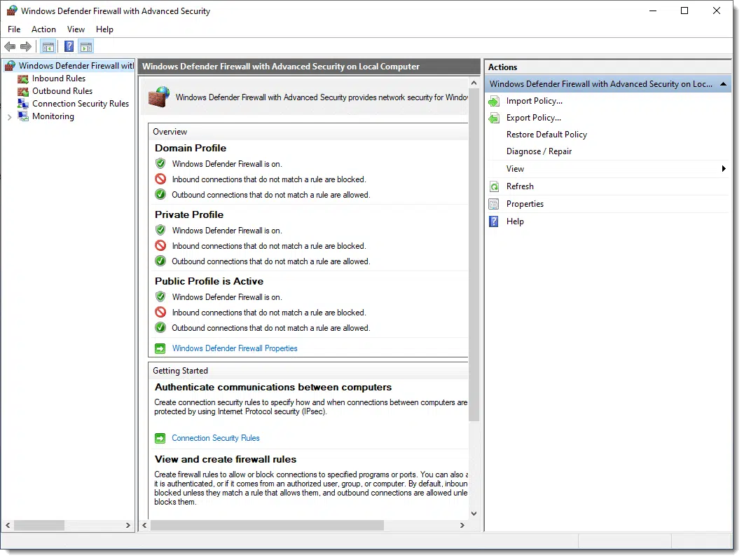Open Windows Defender Firewall Properties link
Screen dimensions: 744x560
tap(235, 348)
